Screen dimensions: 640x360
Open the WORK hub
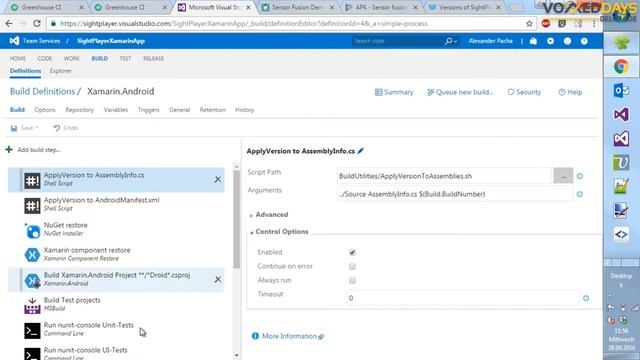click(x=71, y=58)
